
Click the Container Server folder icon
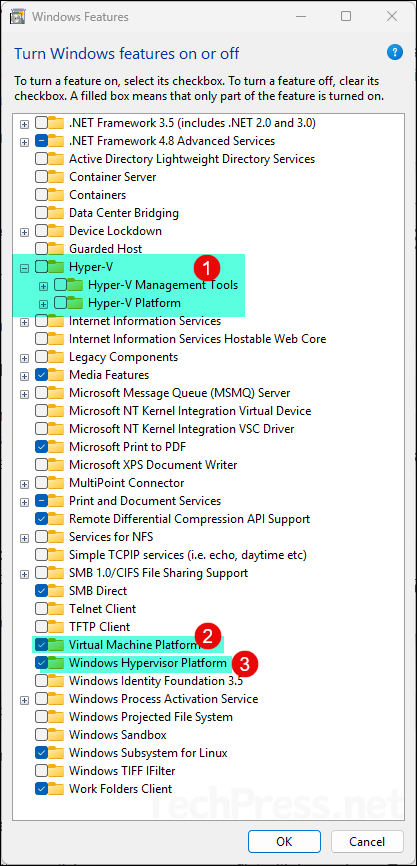tap(56, 177)
